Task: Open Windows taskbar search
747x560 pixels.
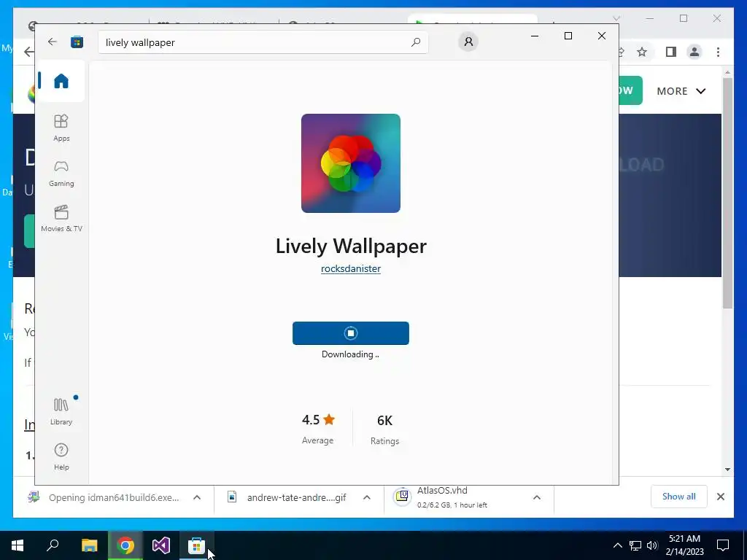Action: point(53,545)
